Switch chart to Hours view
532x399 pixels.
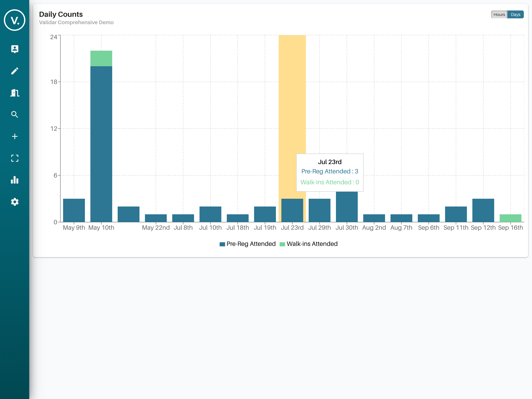(x=499, y=14)
